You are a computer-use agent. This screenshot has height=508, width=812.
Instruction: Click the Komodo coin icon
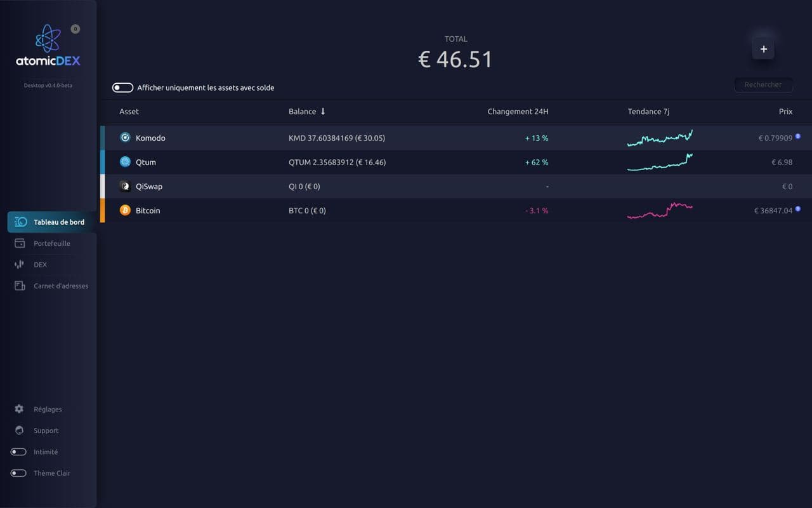[125, 138]
